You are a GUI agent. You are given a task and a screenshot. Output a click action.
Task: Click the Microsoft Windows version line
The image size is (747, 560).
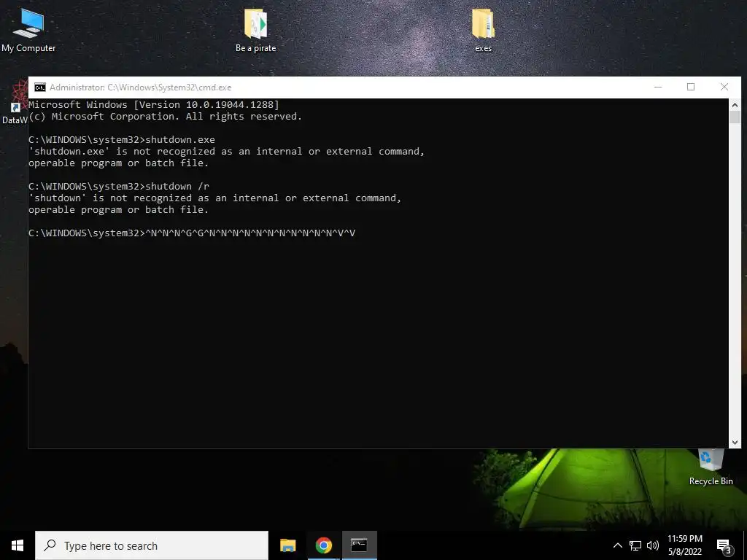pos(154,105)
